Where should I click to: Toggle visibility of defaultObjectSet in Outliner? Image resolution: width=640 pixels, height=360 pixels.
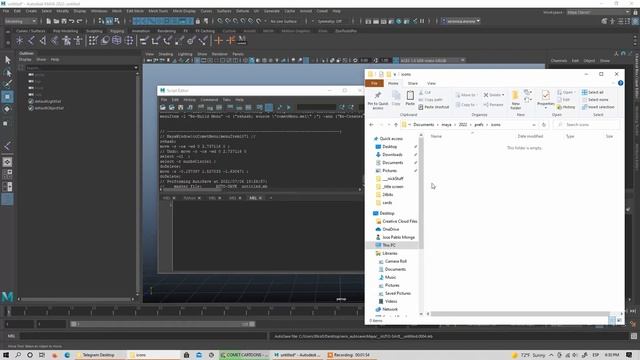(x=31, y=108)
